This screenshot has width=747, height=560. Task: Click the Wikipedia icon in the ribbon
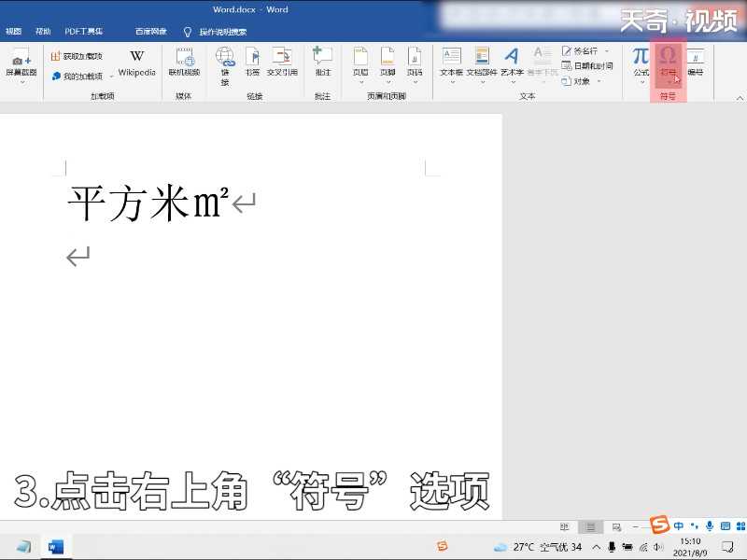pyautogui.click(x=136, y=63)
